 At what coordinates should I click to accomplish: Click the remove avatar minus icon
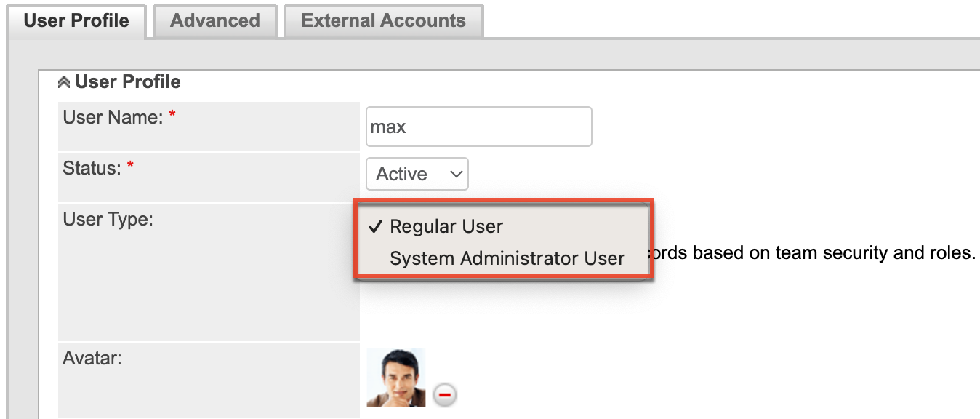(444, 394)
